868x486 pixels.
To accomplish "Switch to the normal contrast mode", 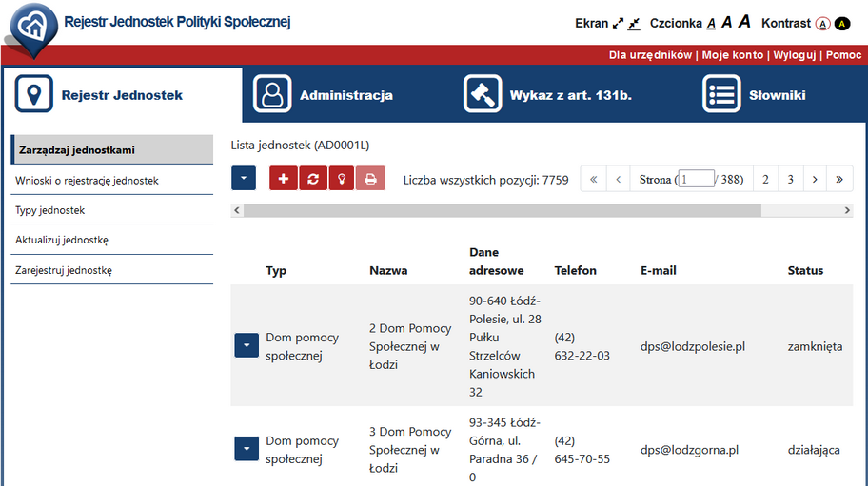I will point(823,24).
